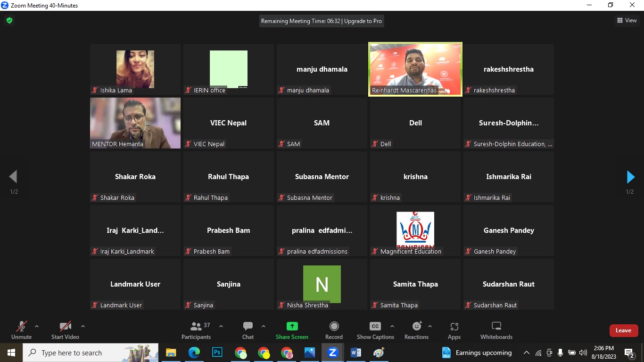Open the Chat panel

click(248, 330)
